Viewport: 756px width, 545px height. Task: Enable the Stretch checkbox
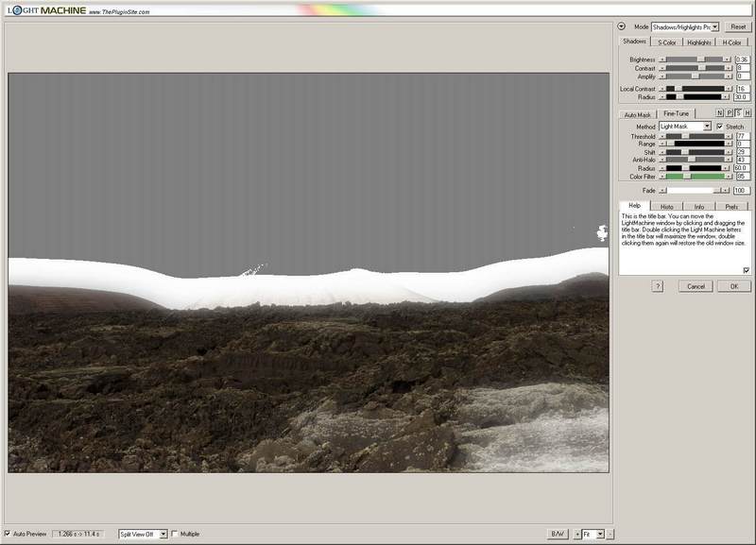click(x=720, y=127)
